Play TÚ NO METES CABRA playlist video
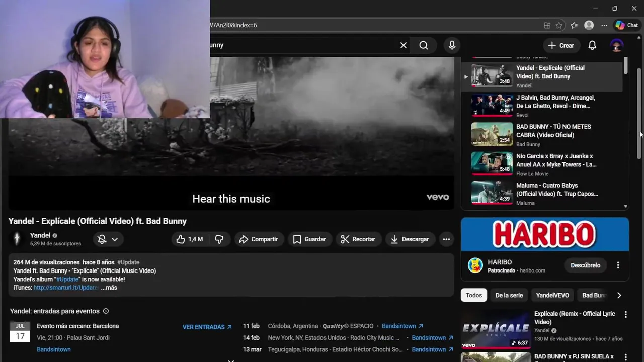The height and width of the screenshot is (362, 644). coord(542,135)
